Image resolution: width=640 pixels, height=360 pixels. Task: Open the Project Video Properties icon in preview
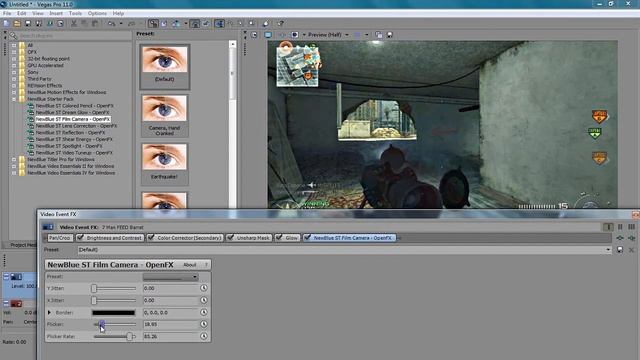(254, 35)
